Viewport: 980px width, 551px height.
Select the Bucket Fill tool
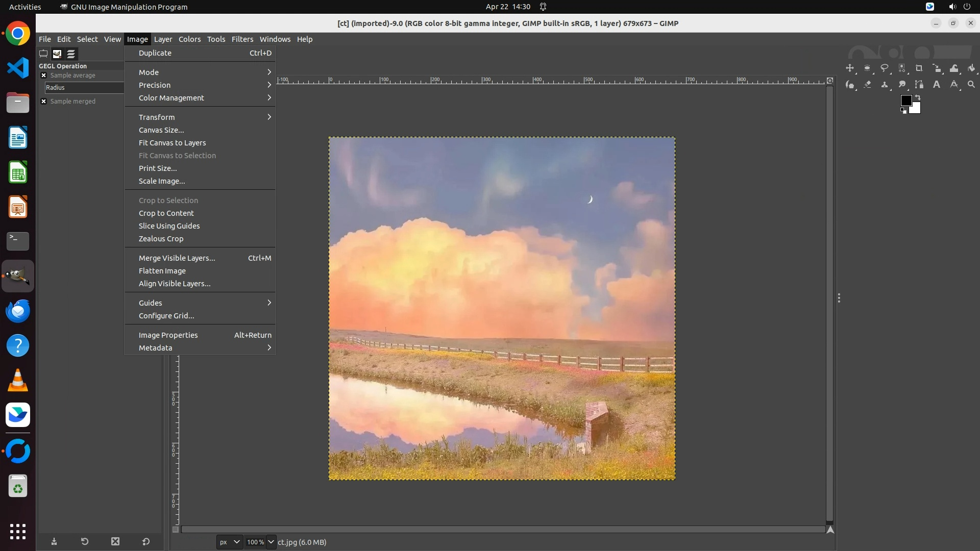point(971,68)
